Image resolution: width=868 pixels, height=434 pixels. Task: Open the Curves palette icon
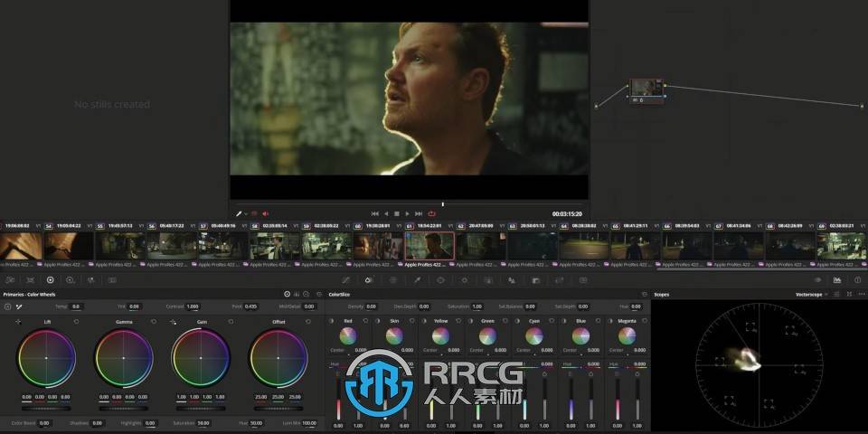click(x=345, y=280)
